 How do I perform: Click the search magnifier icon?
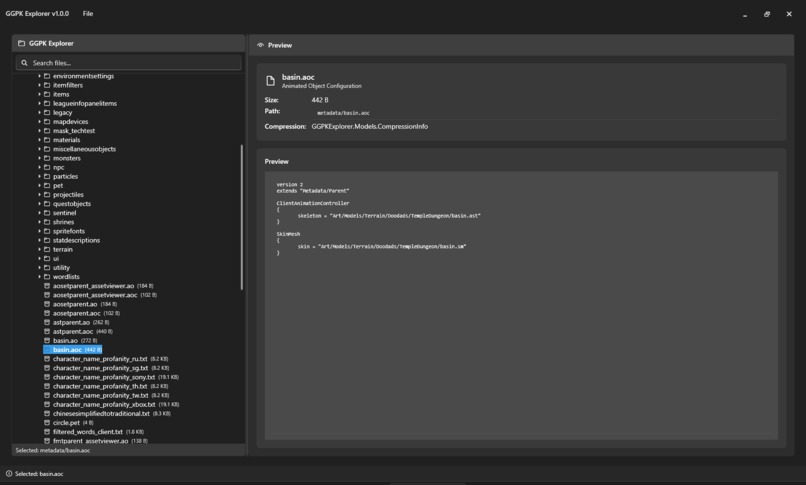coord(24,63)
